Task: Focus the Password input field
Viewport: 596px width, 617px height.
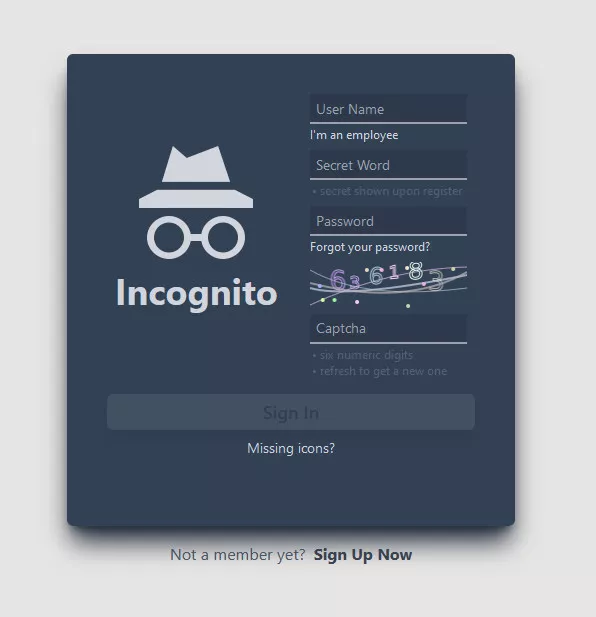Action: coord(388,221)
